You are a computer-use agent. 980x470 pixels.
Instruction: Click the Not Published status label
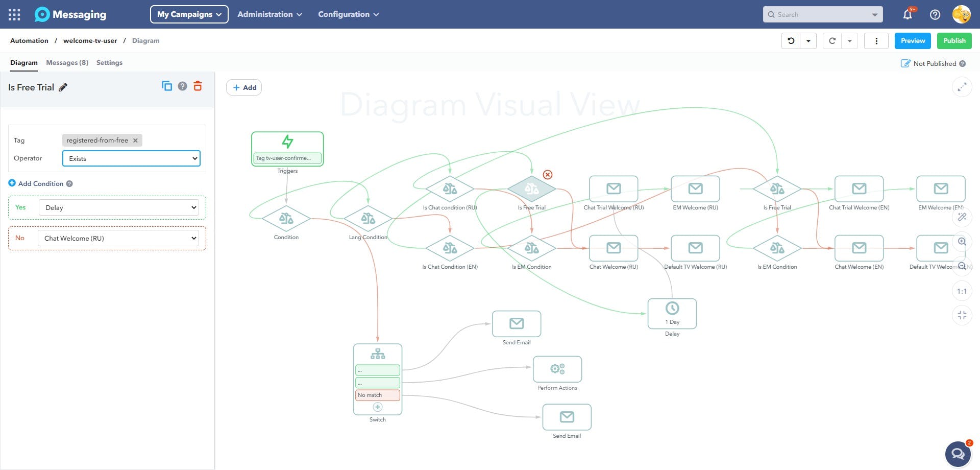[x=935, y=64]
